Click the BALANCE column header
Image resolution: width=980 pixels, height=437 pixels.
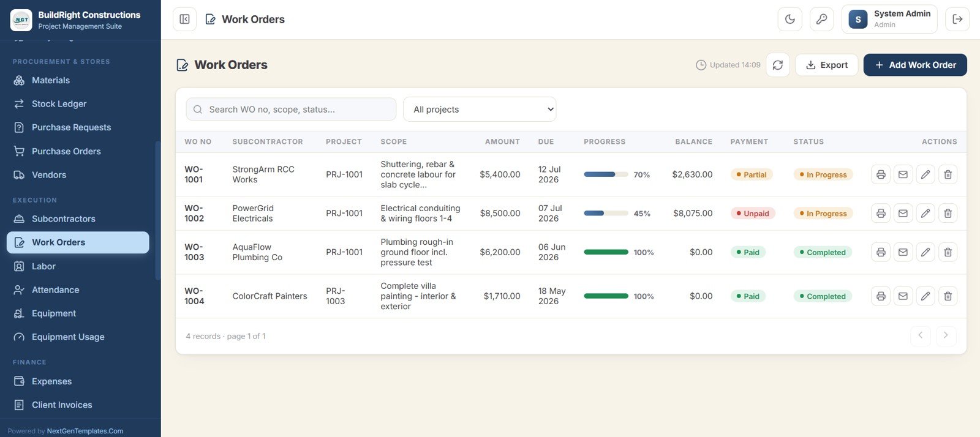pyautogui.click(x=693, y=142)
